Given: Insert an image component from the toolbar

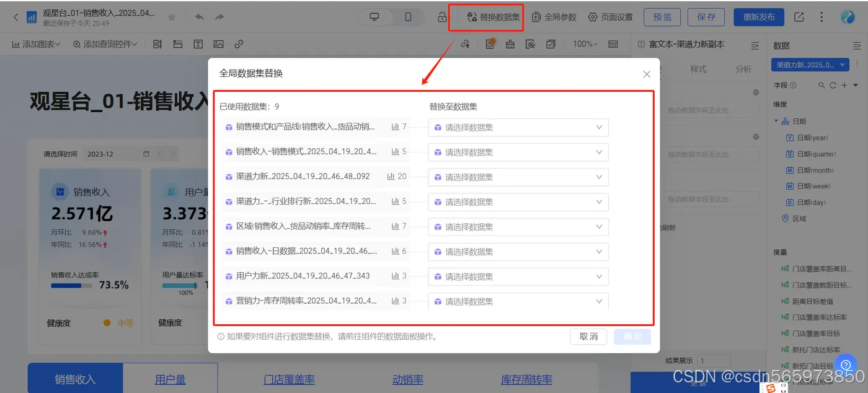Looking at the screenshot, I should (218, 44).
